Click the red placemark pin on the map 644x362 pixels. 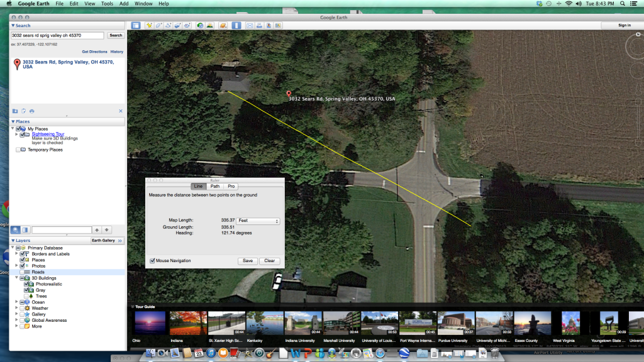pyautogui.click(x=289, y=94)
